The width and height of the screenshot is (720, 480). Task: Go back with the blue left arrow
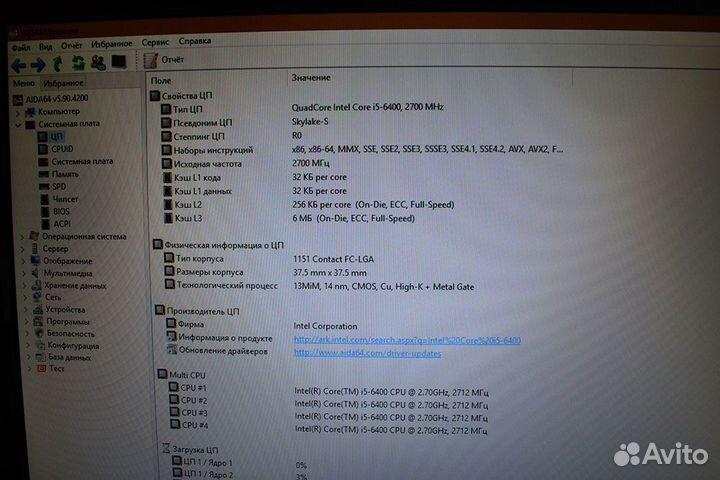point(18,66)
